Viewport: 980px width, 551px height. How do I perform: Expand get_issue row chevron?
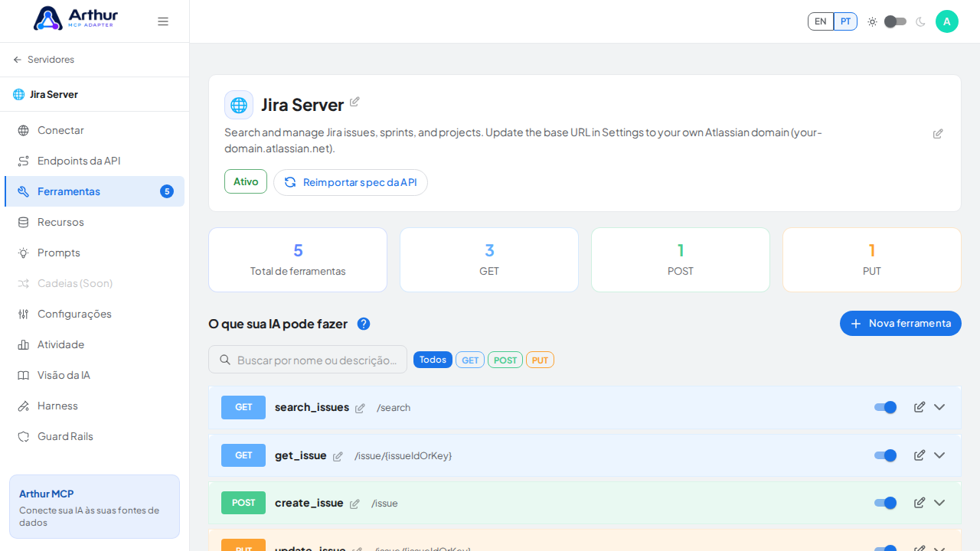(939, 455)
